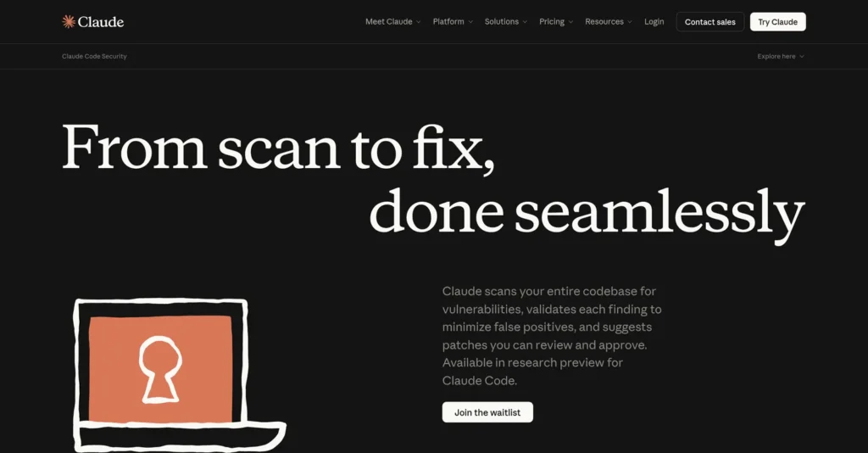
Task: Click the hand-drawn laptop illustration
Action: pos(180,375)
